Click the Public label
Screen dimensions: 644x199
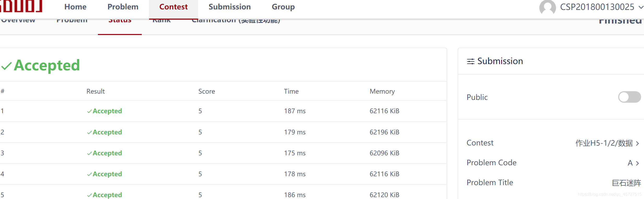point(477,97)
